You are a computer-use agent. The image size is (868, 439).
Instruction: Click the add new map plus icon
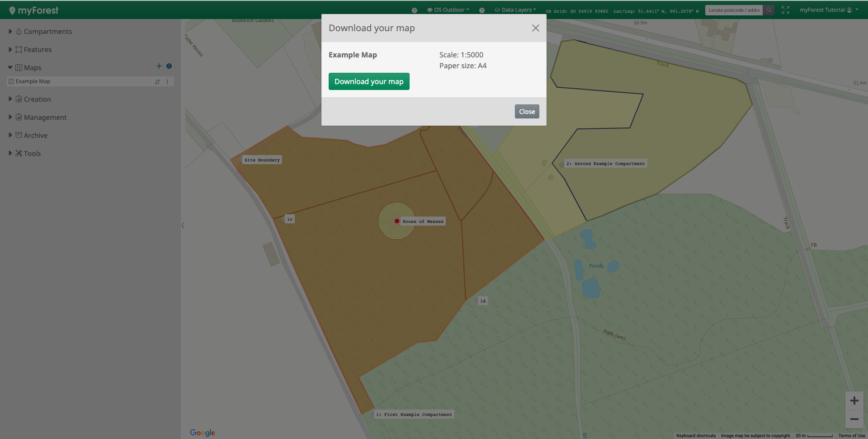[159, 66]
